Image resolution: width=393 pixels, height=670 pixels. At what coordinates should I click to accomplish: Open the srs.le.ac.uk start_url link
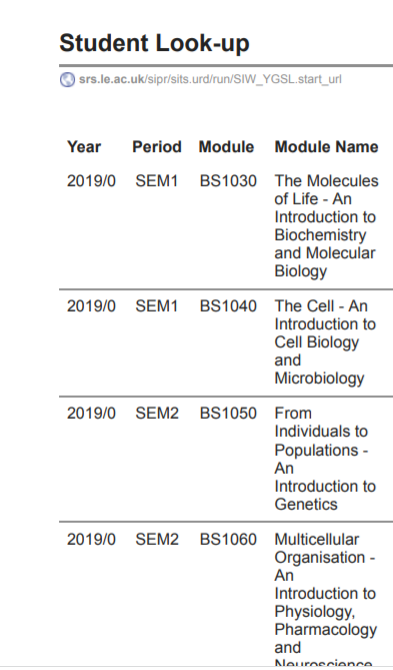[x=210, y=79]
